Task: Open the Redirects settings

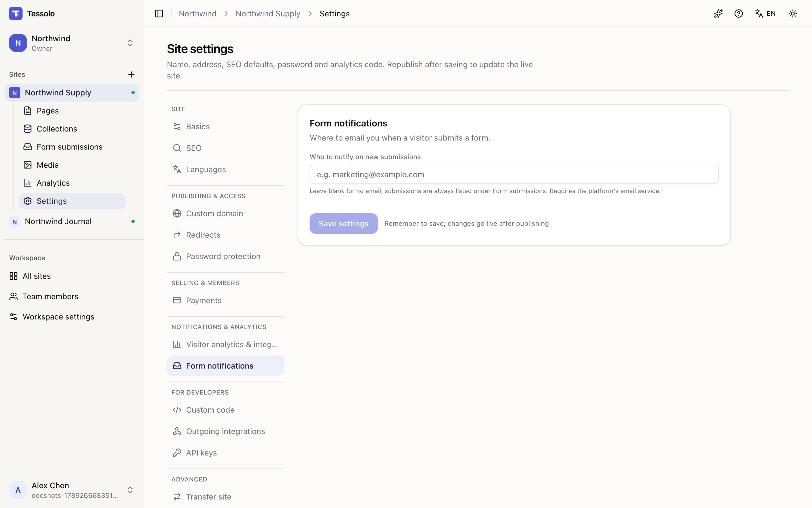Action: pos(226,235)
